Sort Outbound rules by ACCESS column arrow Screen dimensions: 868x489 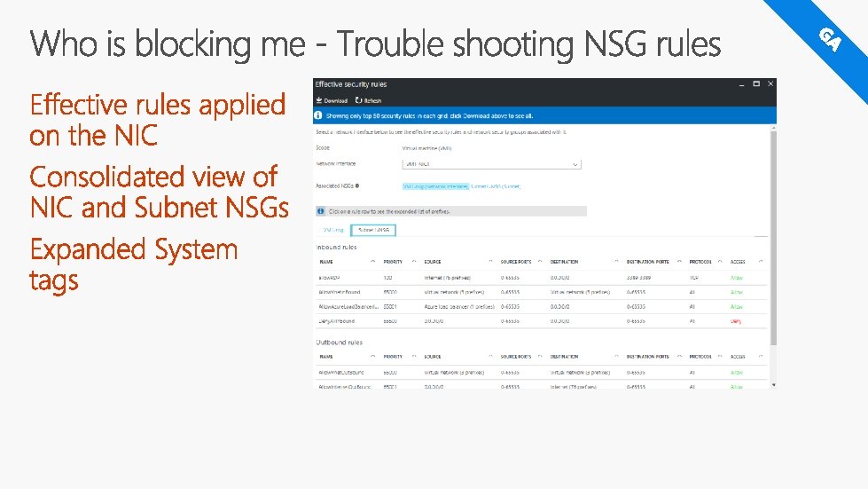click(x=761, y=356)
